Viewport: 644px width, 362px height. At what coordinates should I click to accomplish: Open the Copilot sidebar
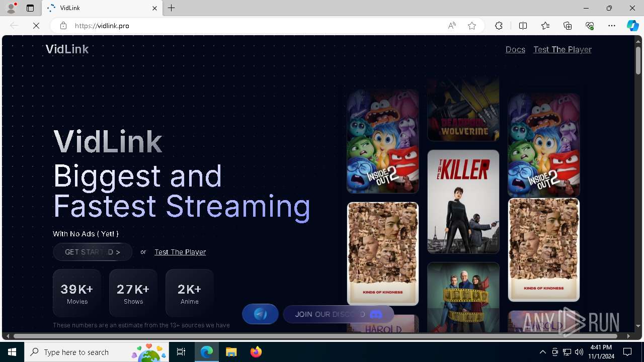coord(633,26)
